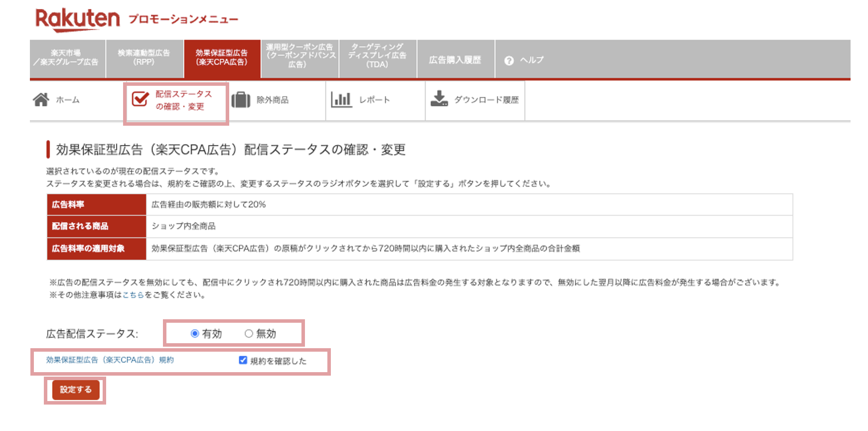Toggle the 規約を確認した checkbox

pos(243,360)
